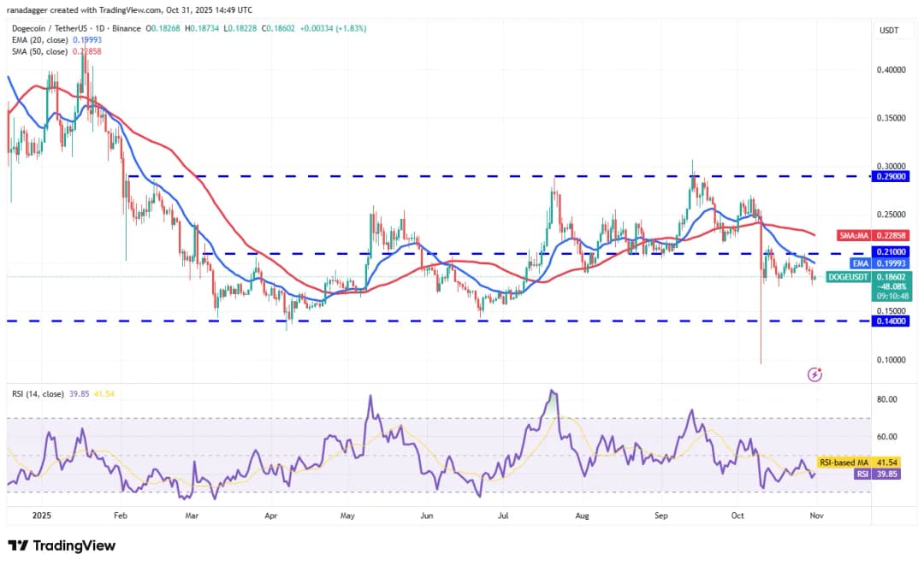This screenshot has height=566, width=924.
Task: Open the USDT currency selector on price axis
Action: [891, 30]
